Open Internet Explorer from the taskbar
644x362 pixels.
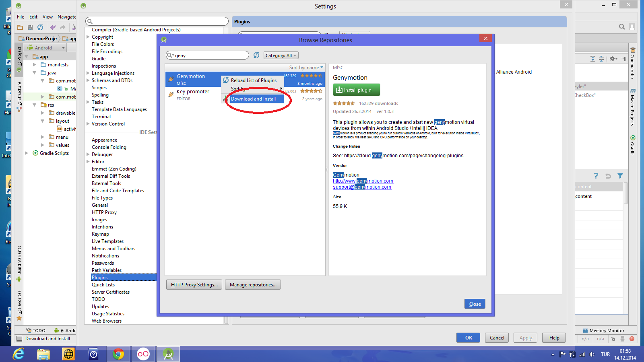[x=19, y=354]
